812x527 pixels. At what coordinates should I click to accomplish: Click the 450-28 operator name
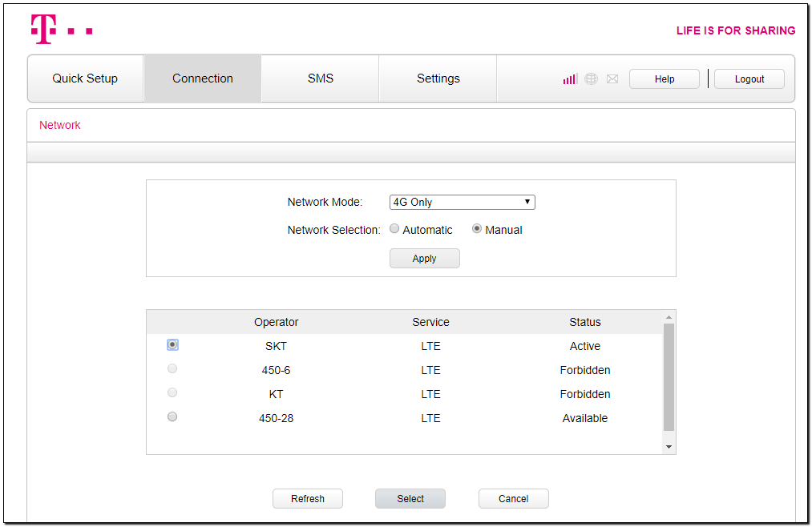click(276, 418)
